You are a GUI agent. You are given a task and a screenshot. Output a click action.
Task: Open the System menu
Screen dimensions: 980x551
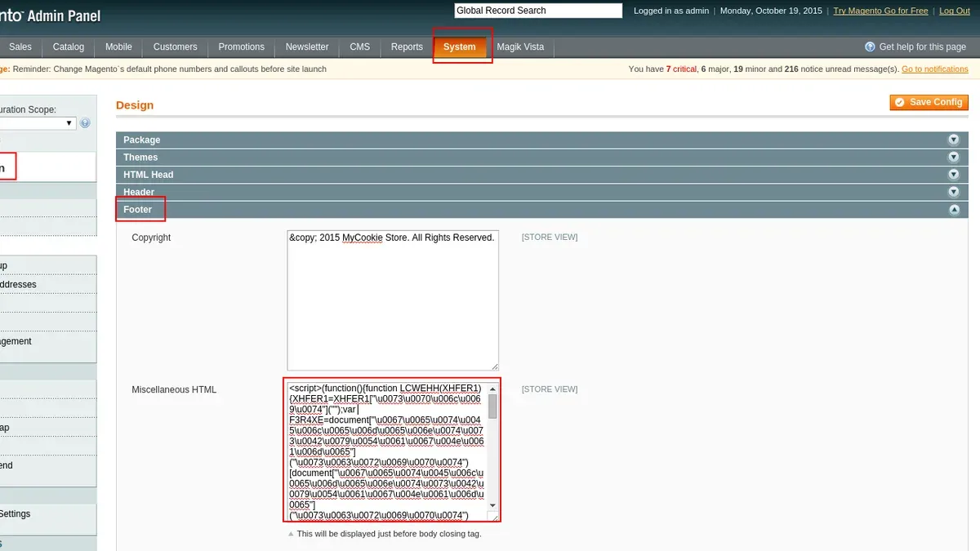point(459,47)
